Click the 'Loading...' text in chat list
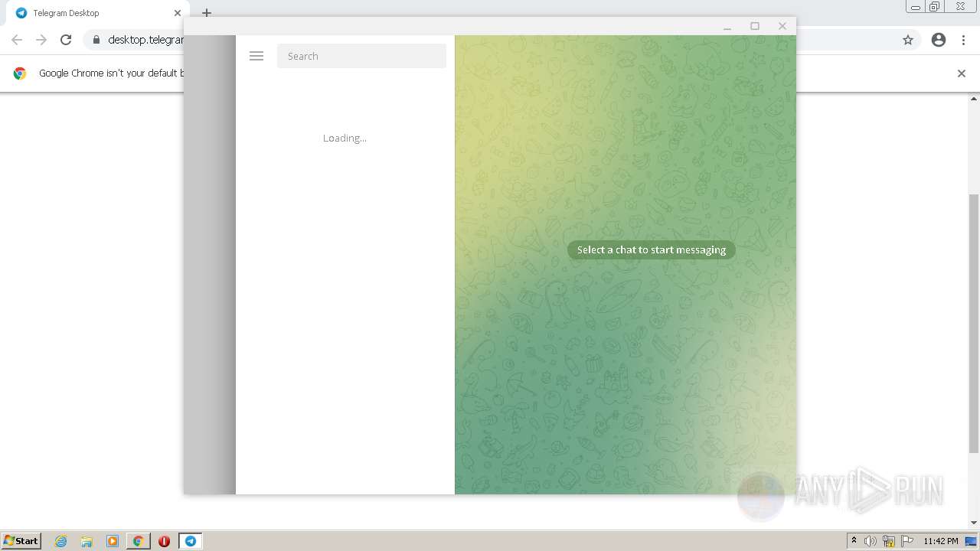The image size is (980, 551). click(345, 138)
